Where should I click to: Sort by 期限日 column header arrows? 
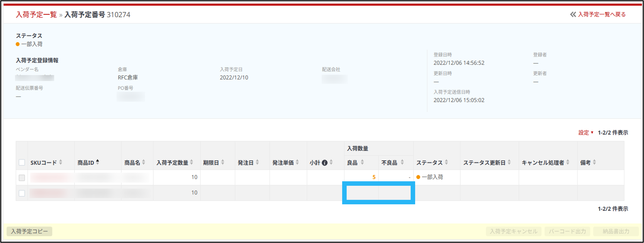click(x=223, y=162)
